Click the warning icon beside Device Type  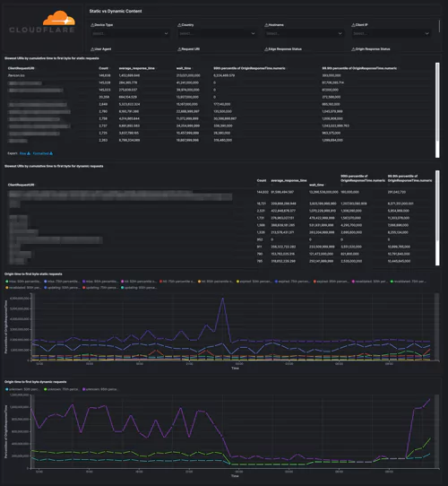pos(92,25)
